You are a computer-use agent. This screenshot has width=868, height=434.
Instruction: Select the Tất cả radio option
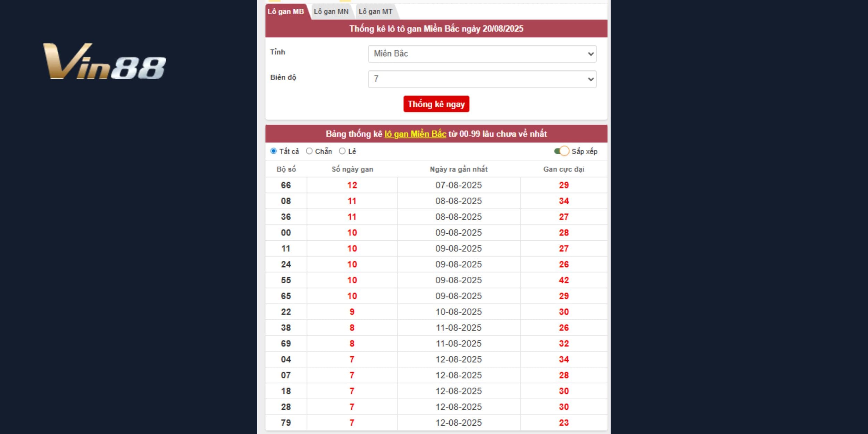pyautogui.click(x=274, y=151)
